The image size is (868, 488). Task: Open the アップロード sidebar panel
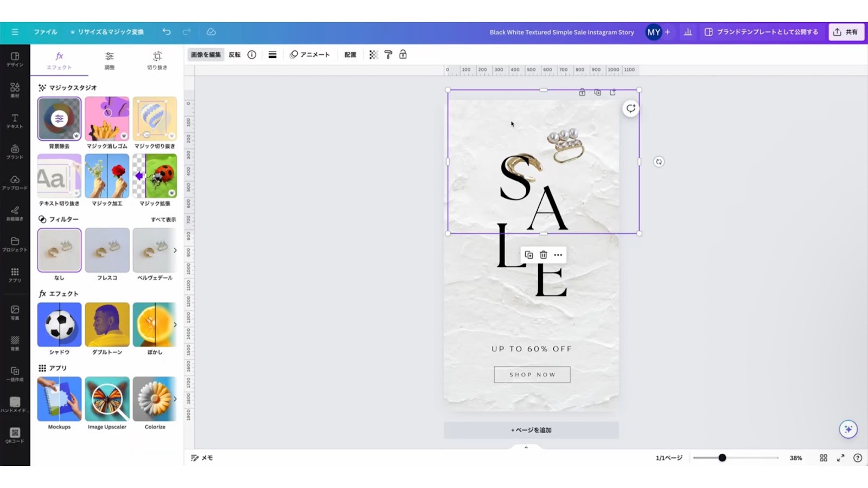click(x=15, y=183)
